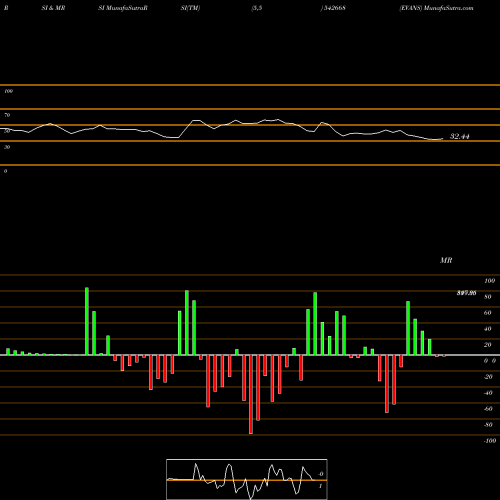This screenshot has height=500, width=500.
Task: Click the '20' label on MR axis
Action: pyautogui.click(x=488, y=345)
